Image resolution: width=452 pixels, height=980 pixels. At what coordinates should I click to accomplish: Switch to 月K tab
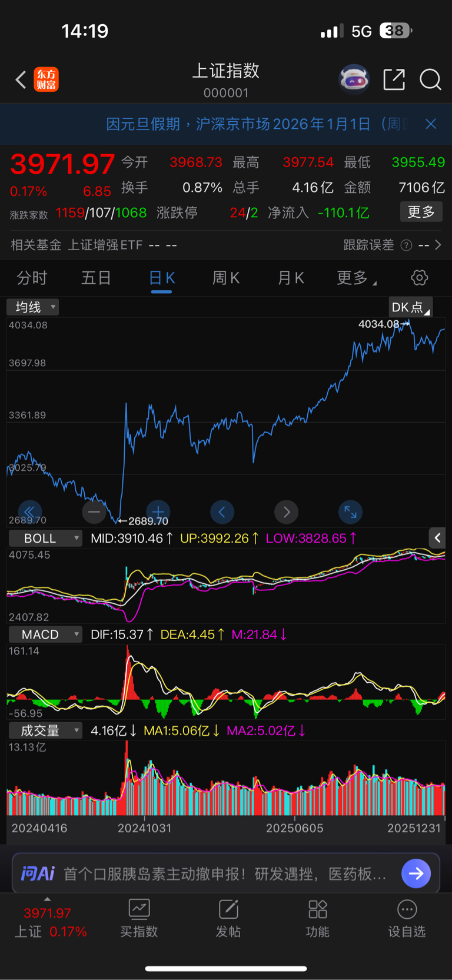291,278
